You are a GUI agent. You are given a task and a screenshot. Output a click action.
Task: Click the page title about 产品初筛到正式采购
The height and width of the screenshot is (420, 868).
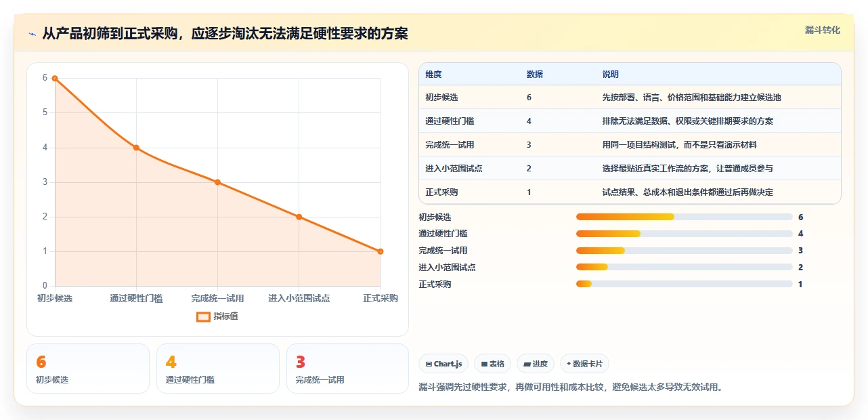pyautogui.click(x=225, y=34)
